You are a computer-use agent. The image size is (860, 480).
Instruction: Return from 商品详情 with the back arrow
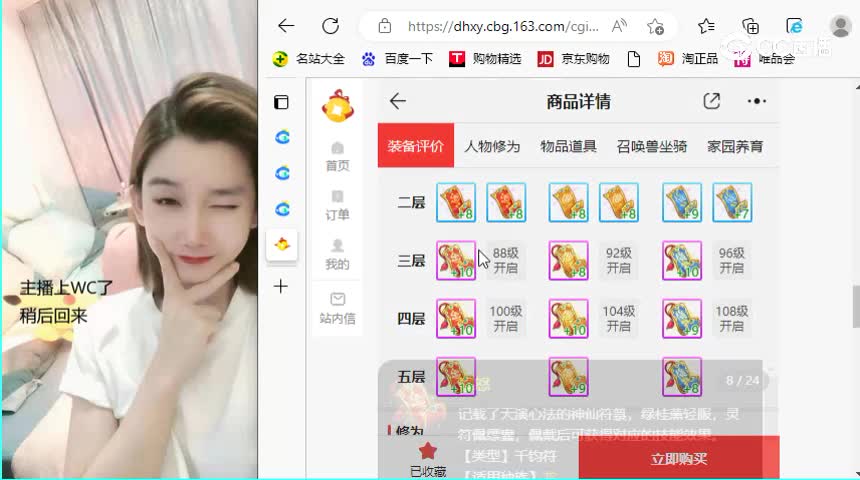[398, 101]
